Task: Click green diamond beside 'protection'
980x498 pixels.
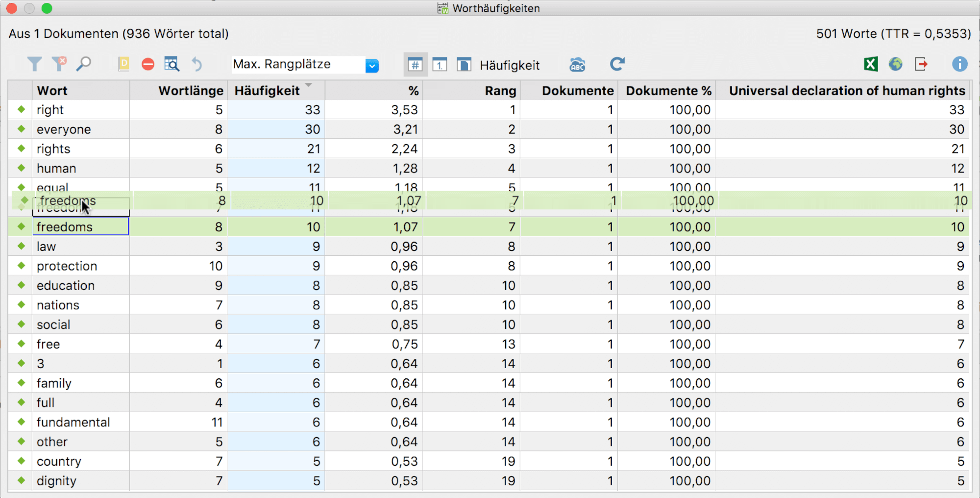Action: pos(21,265)
